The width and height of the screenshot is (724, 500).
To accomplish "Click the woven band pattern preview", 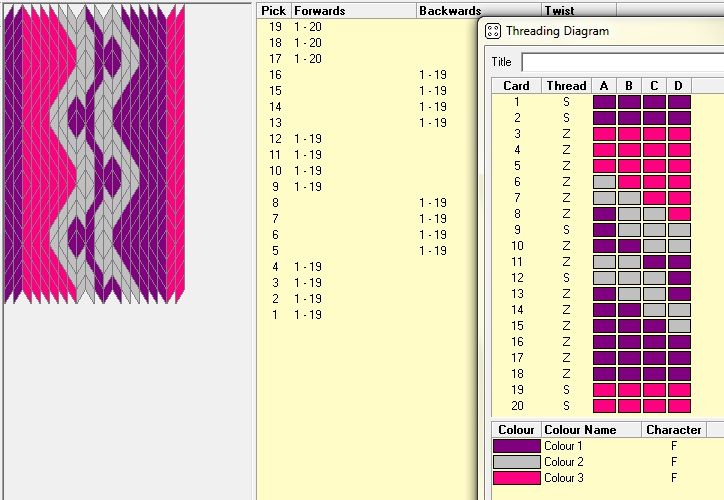I will (95, 154).
